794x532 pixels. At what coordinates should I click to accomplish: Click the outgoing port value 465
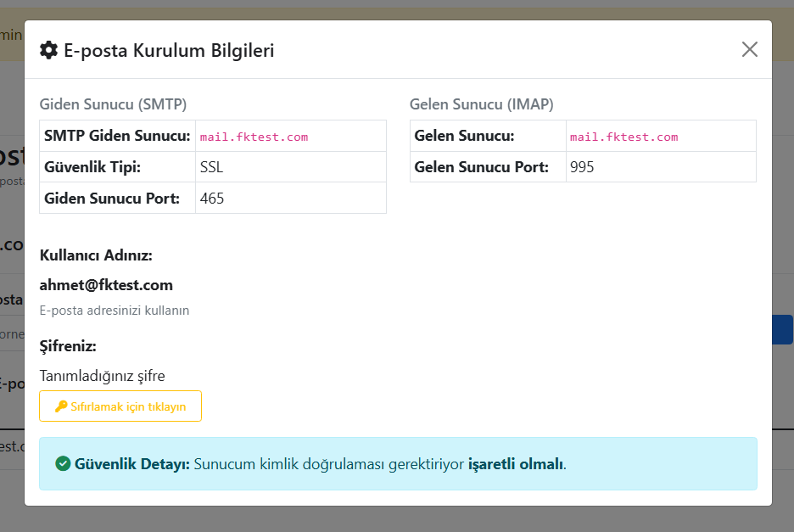pyautogui.click(x=212, y=199)
